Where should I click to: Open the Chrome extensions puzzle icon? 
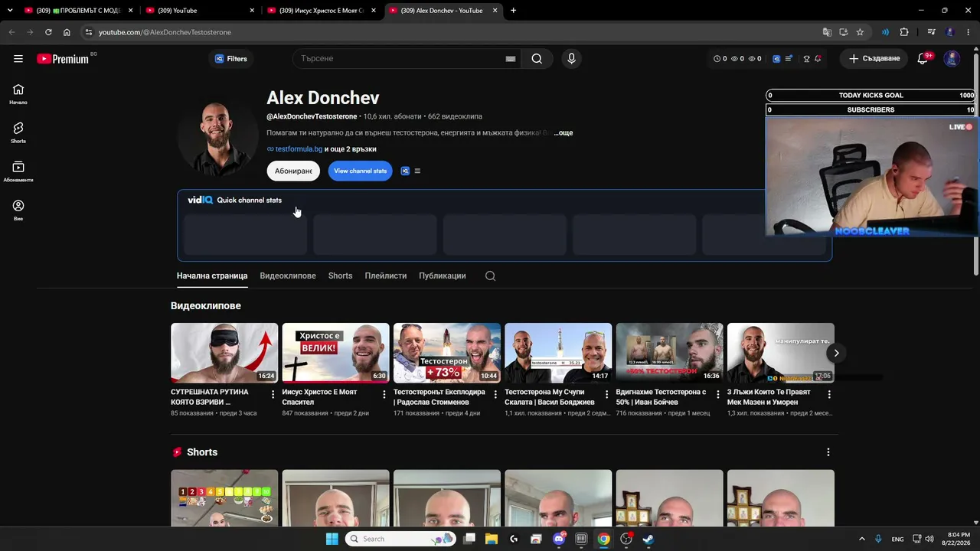pyautogui.click(x=904, y=32)
